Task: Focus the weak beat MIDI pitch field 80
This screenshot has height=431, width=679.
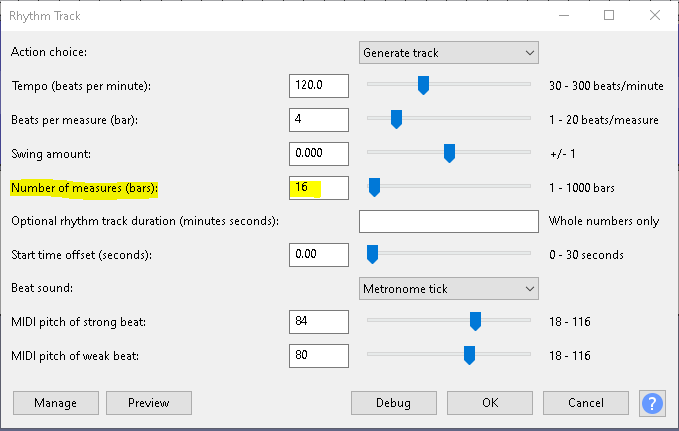Action: click(319, 356)
